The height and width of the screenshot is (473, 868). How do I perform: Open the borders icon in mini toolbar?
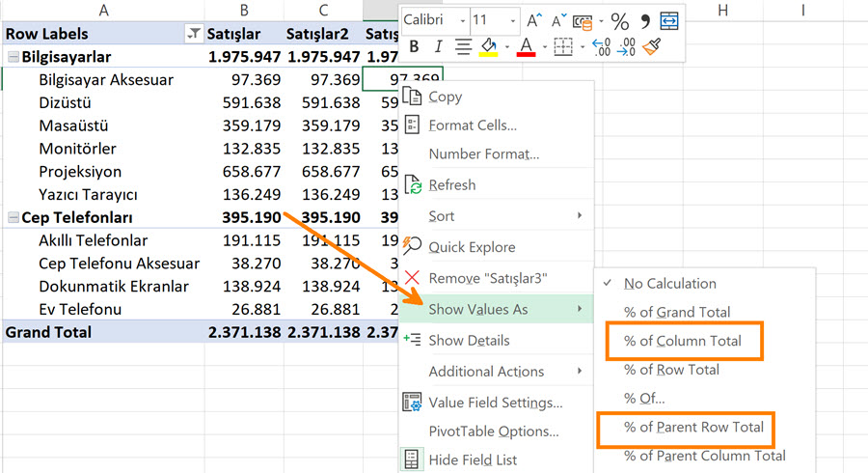[x=563, y=46]
